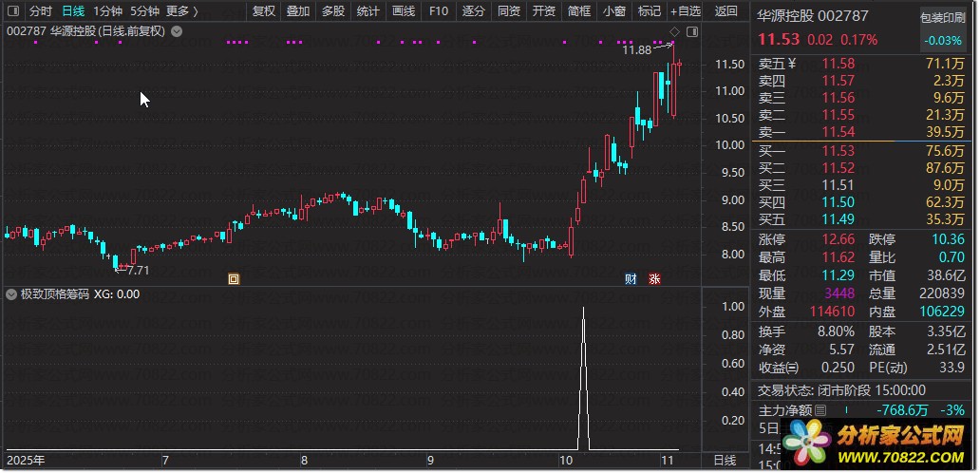The height and width of the screenshot is (473, 980).
Task: Click the 买五 price 11.49
Action: (838, 219)
